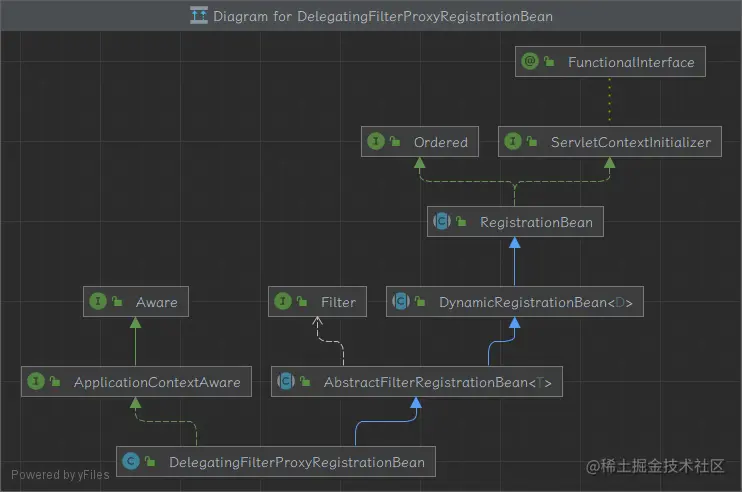Select the Ordered node label
The width and height of the screenshot is (742, 492).
click(x=441, y=142)
